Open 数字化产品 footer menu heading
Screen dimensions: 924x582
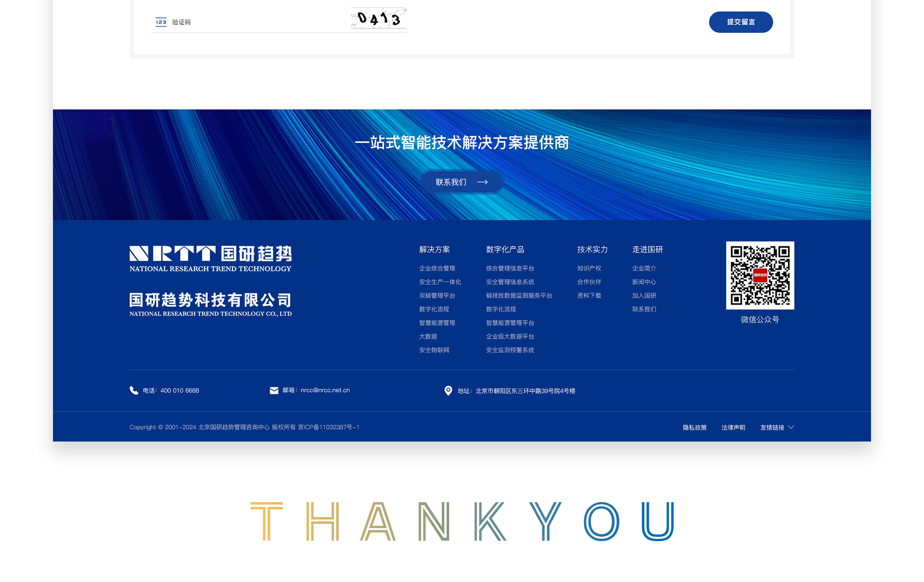click(x=505, y=250)
